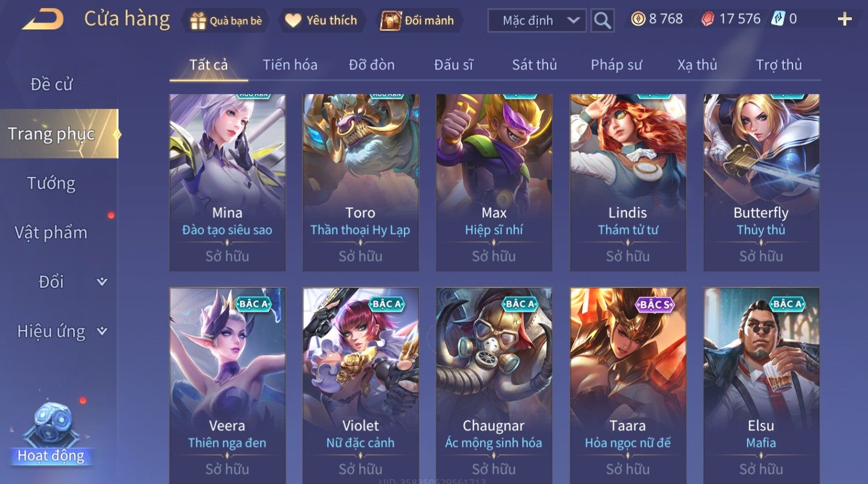Open the Yêu thích favorites list
The image size is (868, 484).
tap(322, 21)
